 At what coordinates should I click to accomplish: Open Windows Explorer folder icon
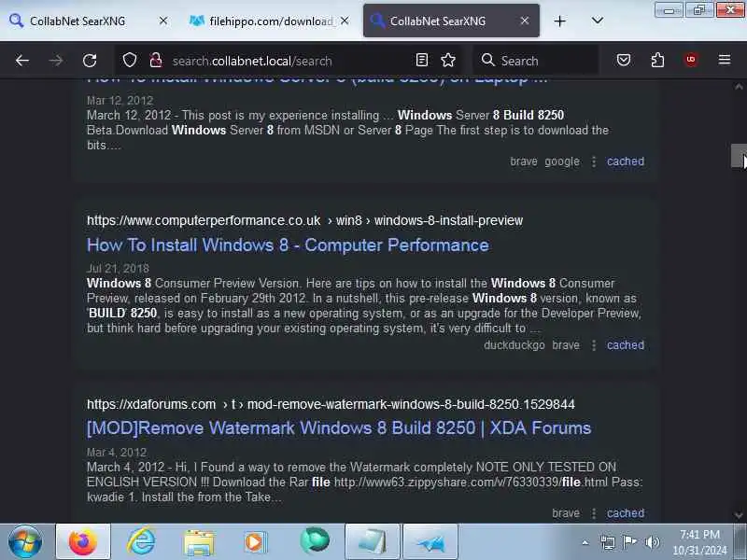[199, 542]
